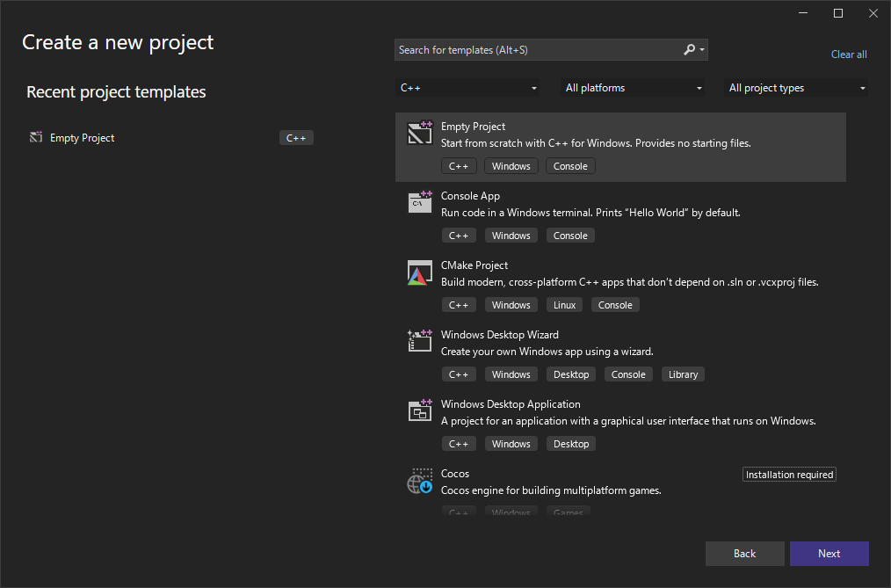891x588 pixels.
Task: Close the Create a new project dialog
Action: tap(873, 13)
